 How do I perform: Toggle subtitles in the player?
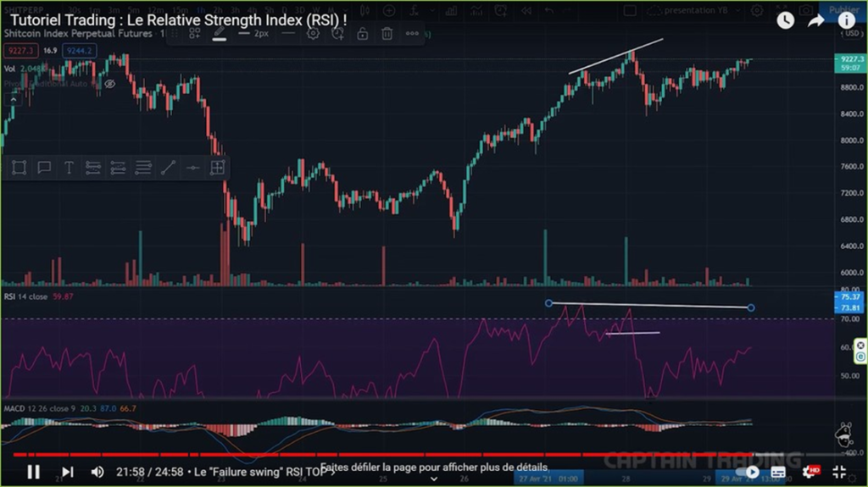778,472
